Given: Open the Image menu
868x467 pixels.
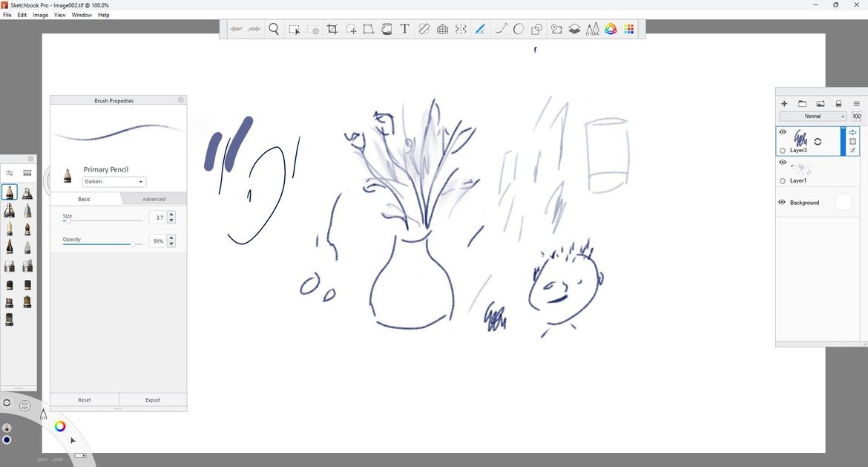Looking at the screenshot, I should pos(39,14).
